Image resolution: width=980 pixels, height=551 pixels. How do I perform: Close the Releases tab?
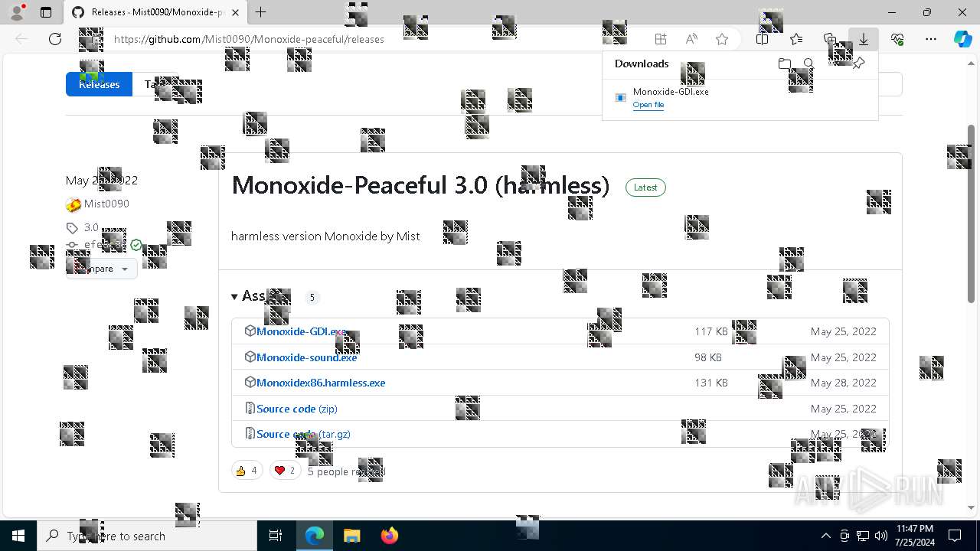coord(236,12)
